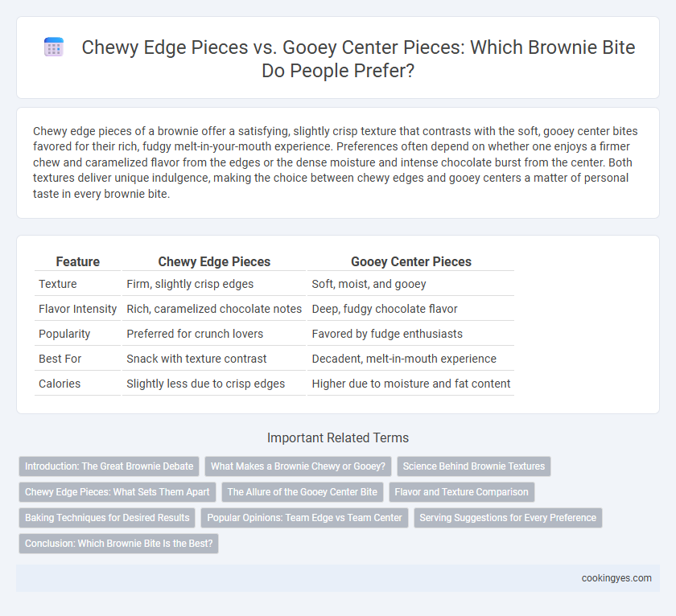This screenshot has width=676, height=616.
Task: Click the 'Gooey Center Pieces' column header
Action: click(x=411, y=262)
